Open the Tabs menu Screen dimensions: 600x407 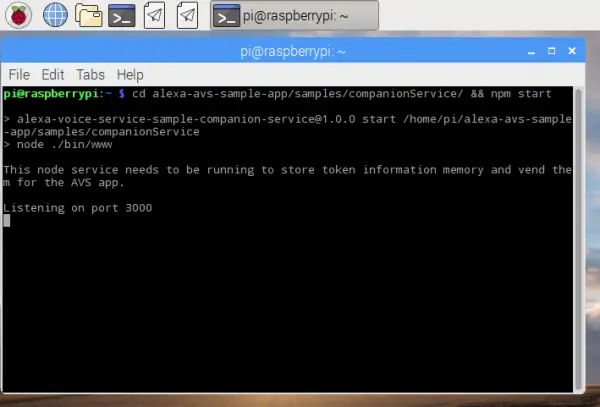[90, 75]
